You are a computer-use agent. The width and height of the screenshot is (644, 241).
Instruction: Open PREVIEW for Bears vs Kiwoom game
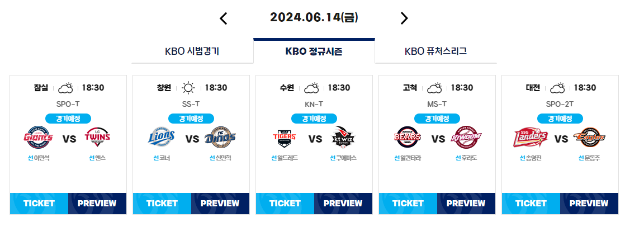(x=466, y=203)
